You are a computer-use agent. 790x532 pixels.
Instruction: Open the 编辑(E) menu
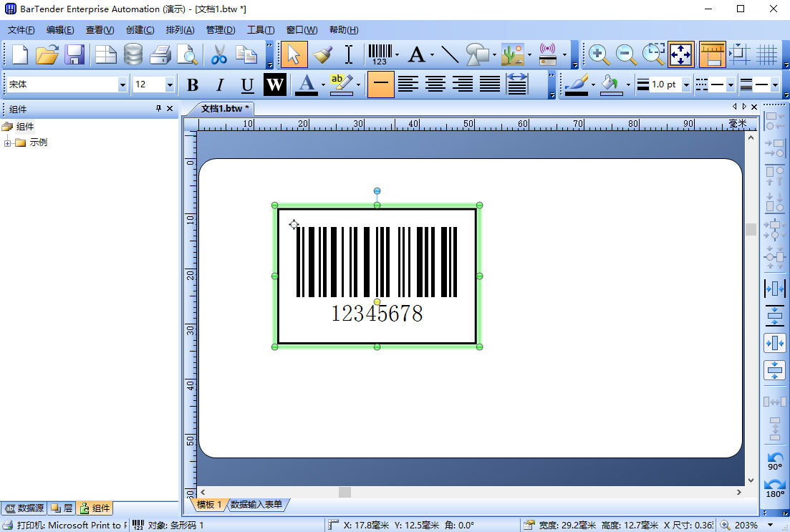pyautogui.click(x=60, y=30)
